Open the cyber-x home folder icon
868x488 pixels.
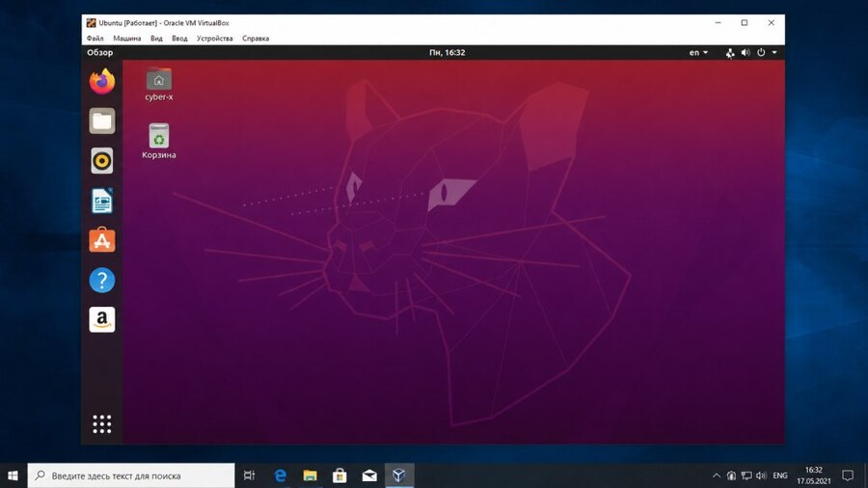click(159, 85)
